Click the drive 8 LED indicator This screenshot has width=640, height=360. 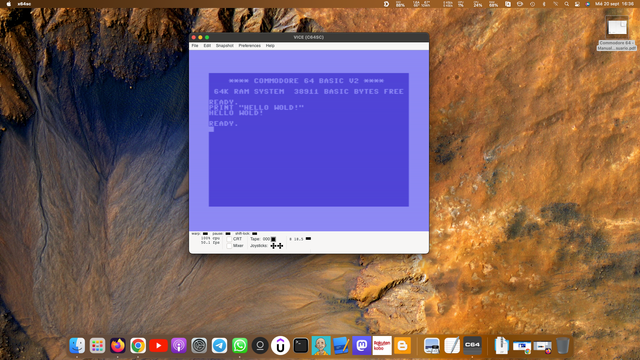click(x=308, y=238)
